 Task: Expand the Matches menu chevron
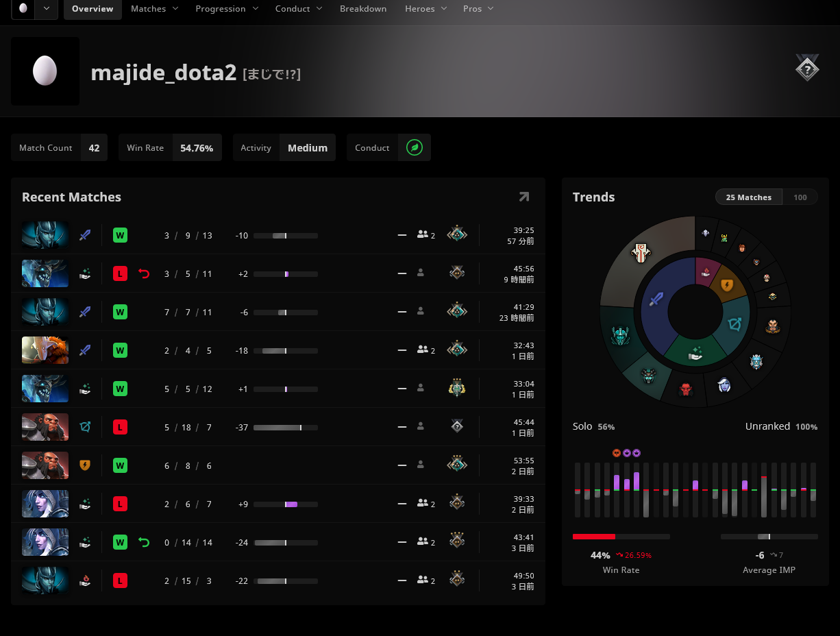click(176, 9)
